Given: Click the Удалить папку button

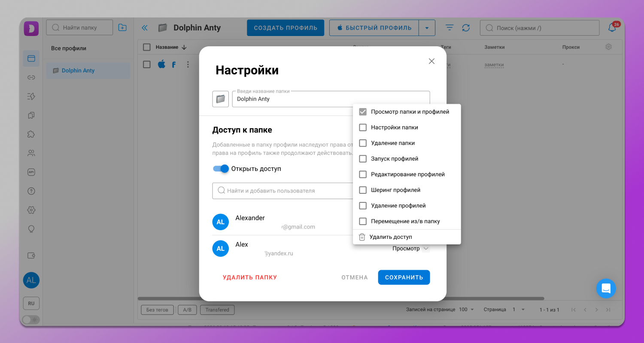Looking at the screenshot, I should (x=250, y=277).
